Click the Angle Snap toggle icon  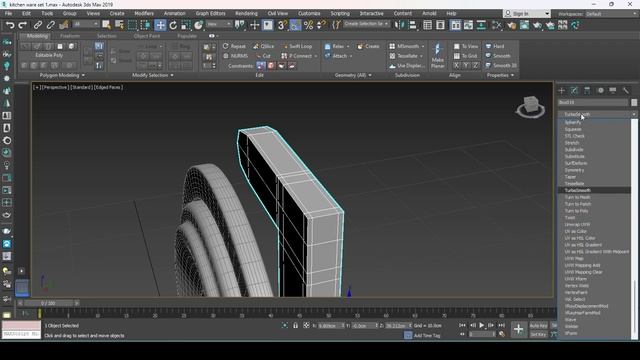click(295, 25)
